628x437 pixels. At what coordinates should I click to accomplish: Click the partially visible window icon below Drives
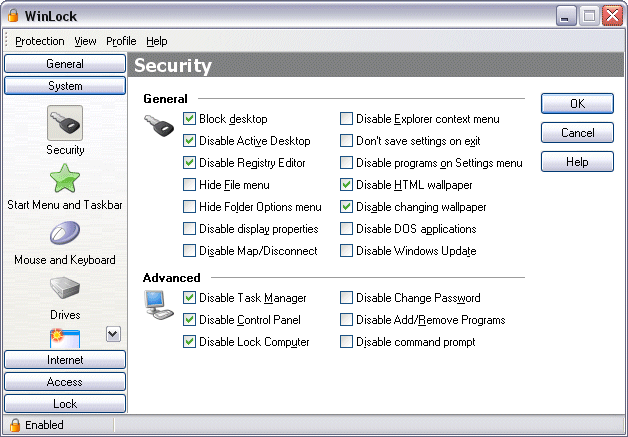[65, 338]
